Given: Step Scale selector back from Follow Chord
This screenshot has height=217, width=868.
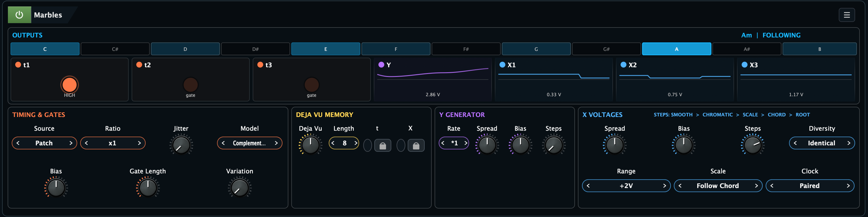Looking at the screenshot, I should click(680, 186).
